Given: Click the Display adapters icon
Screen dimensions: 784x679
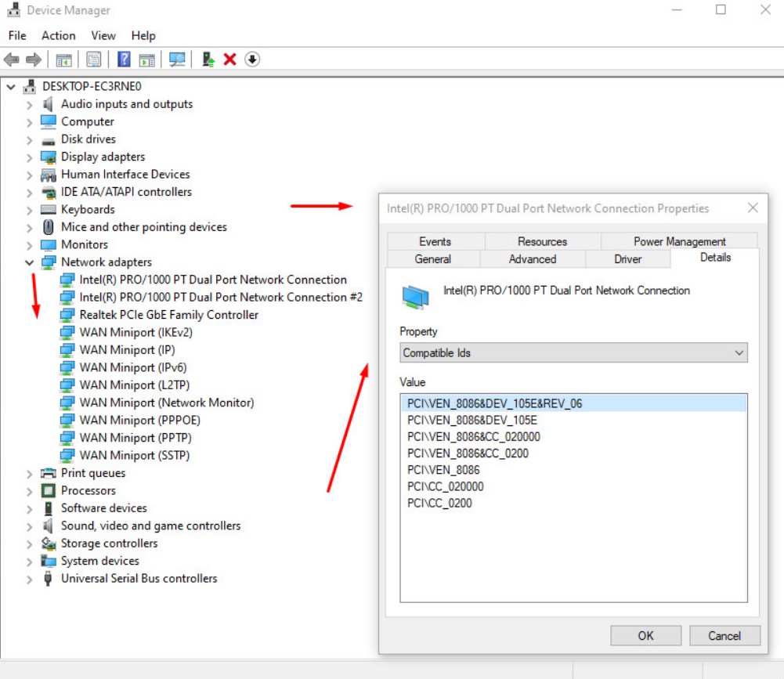Looking at the screenshot, I should point(49,157).
